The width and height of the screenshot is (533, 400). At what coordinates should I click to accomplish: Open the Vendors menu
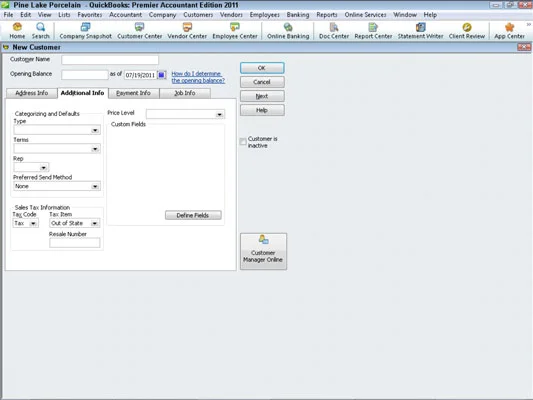[231, 15]
